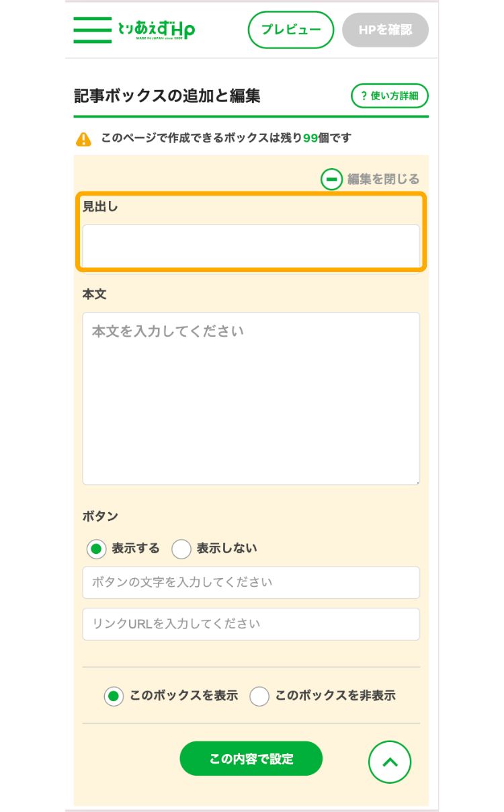Click the yellow warning triangle icon
Screen dimensions: 504x812
coord(83,138)
